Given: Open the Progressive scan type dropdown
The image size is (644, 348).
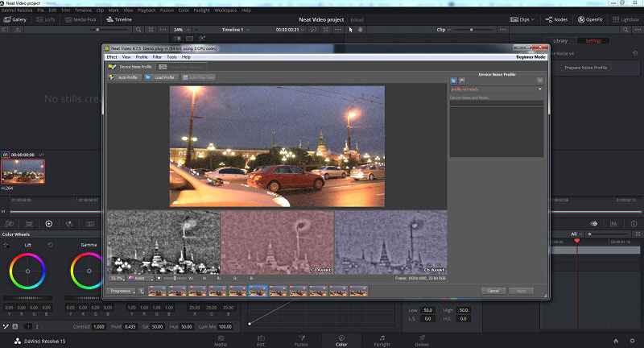Looking at the screenshot, I should tap(122, 291).
